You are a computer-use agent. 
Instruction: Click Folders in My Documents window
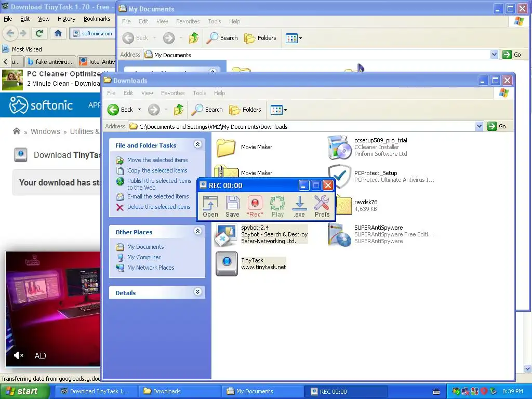point(260,38)
